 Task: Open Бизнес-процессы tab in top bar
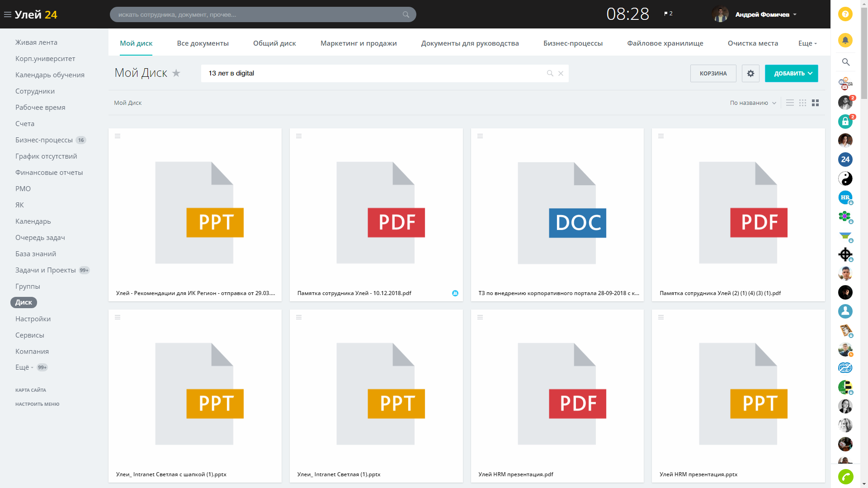(x=573, y=43)
